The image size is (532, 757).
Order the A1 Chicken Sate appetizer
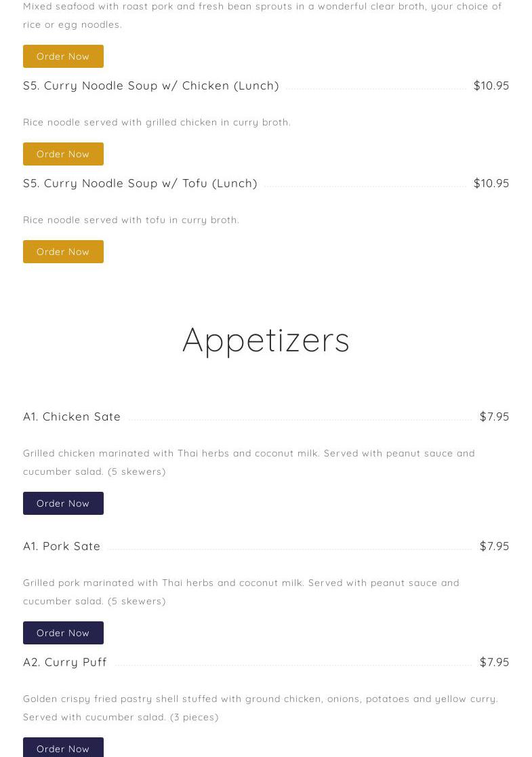click(63, 503)
